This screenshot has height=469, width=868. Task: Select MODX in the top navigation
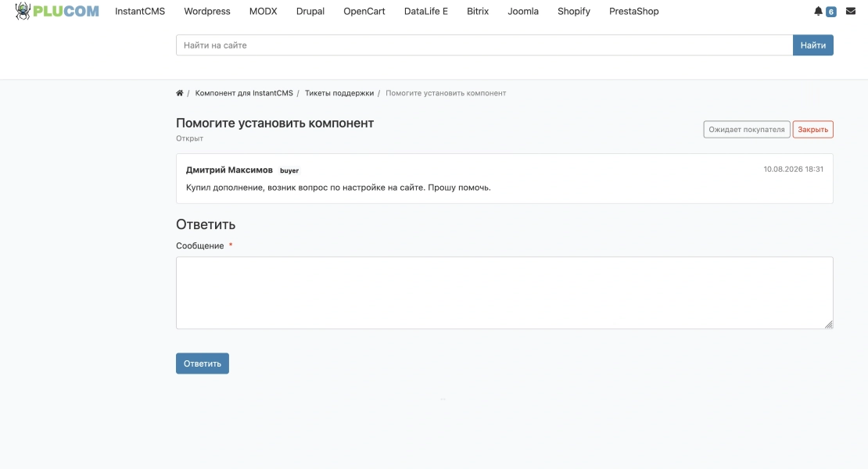click(263, 11)
